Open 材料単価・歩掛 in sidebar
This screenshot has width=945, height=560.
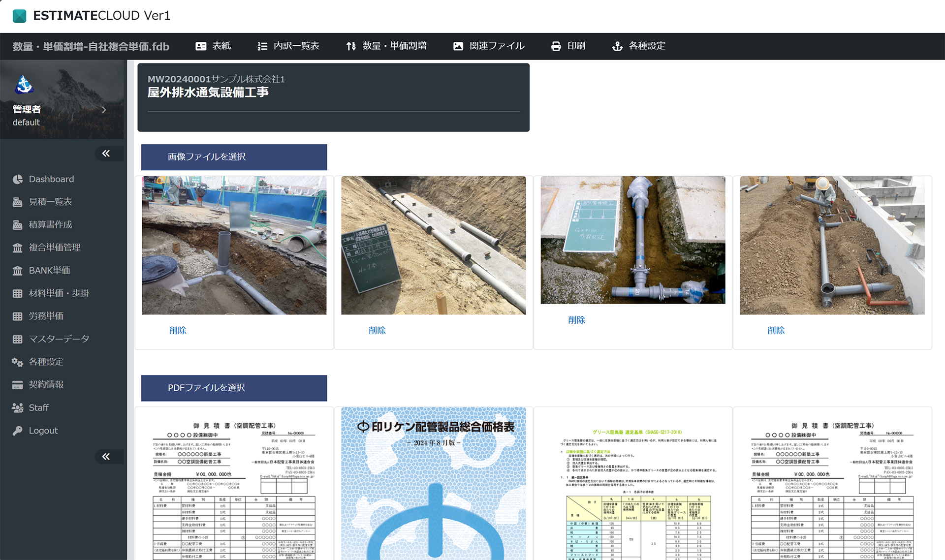(59, 294)
